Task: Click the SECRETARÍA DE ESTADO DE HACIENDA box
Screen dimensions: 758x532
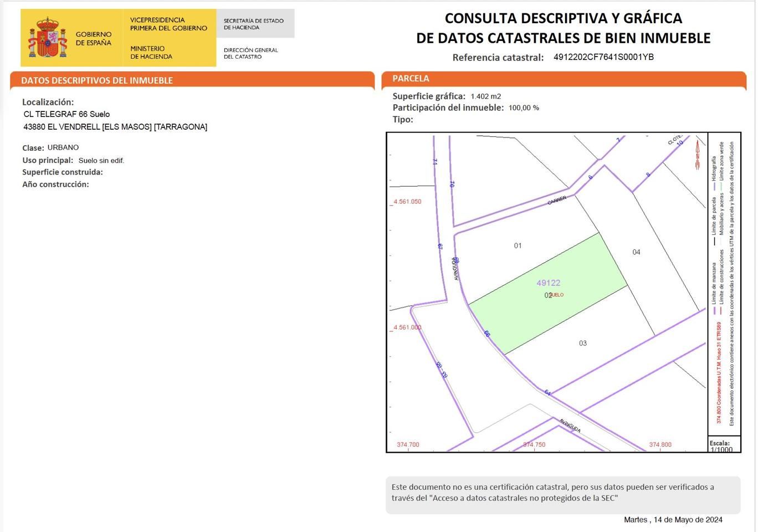Action: click(255, 24)
